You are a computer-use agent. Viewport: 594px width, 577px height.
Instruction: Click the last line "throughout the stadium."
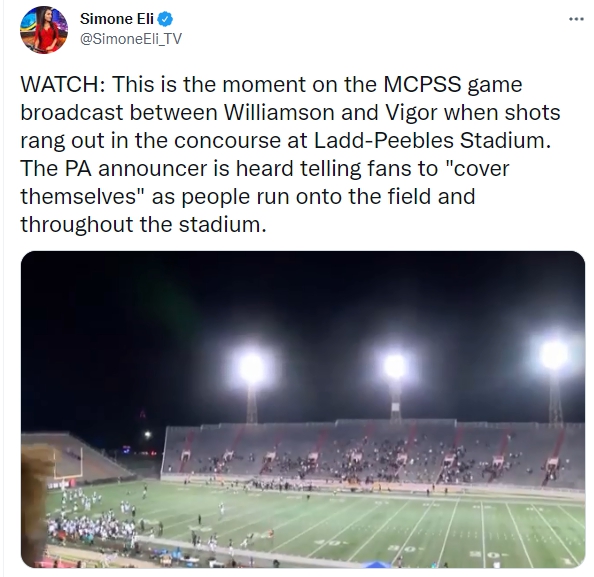(144, 224)
